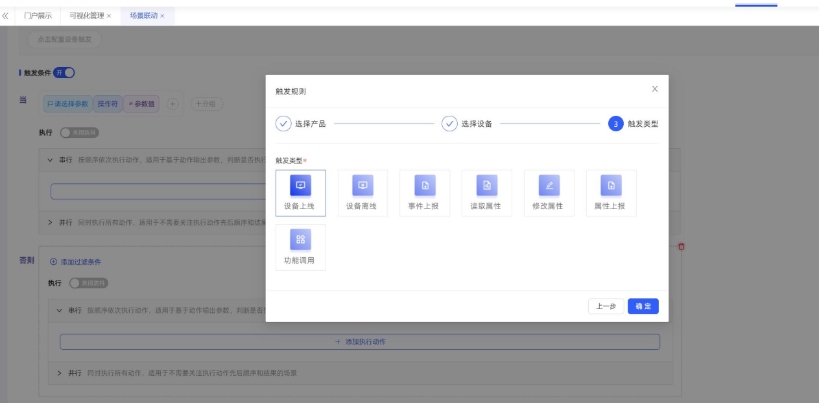Switch to the 门户展示 tab

pos(38,16)
